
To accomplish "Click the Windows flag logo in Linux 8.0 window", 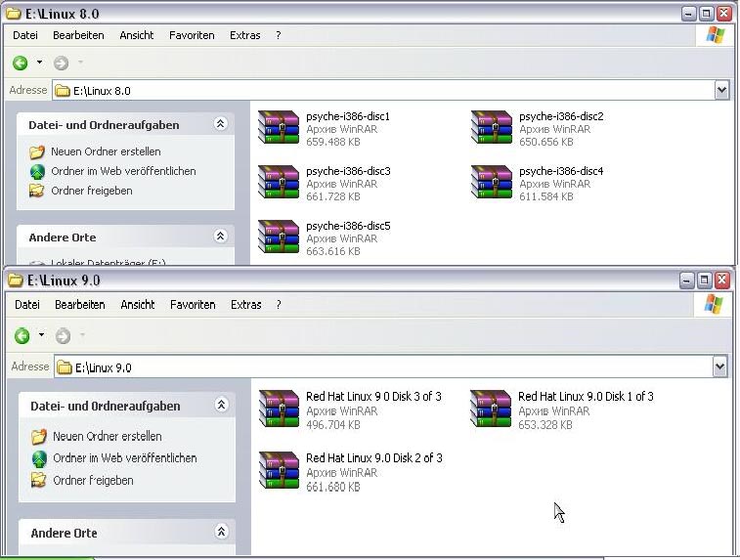I will (715, 35).
